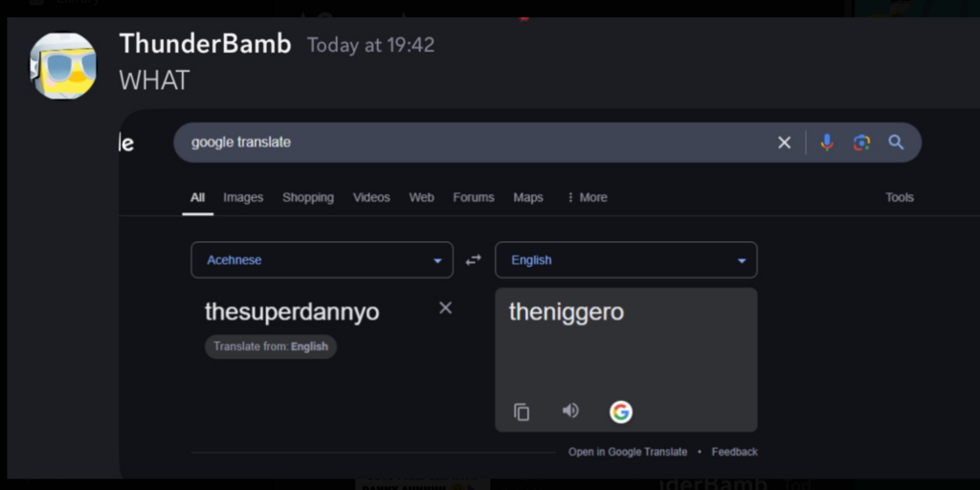The width and height of the screenshot is (980, 490).
Task: Click ThunderBamb's profile avatar
Action: pos(63,65)
